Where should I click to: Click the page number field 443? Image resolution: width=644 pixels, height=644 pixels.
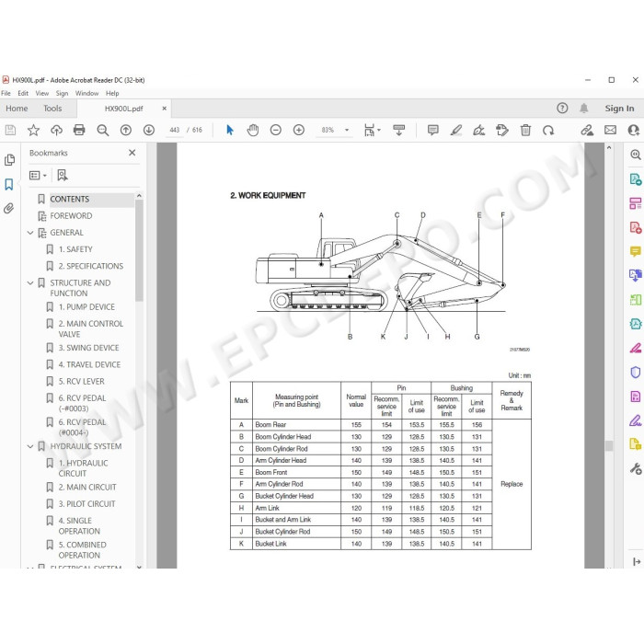175,131
